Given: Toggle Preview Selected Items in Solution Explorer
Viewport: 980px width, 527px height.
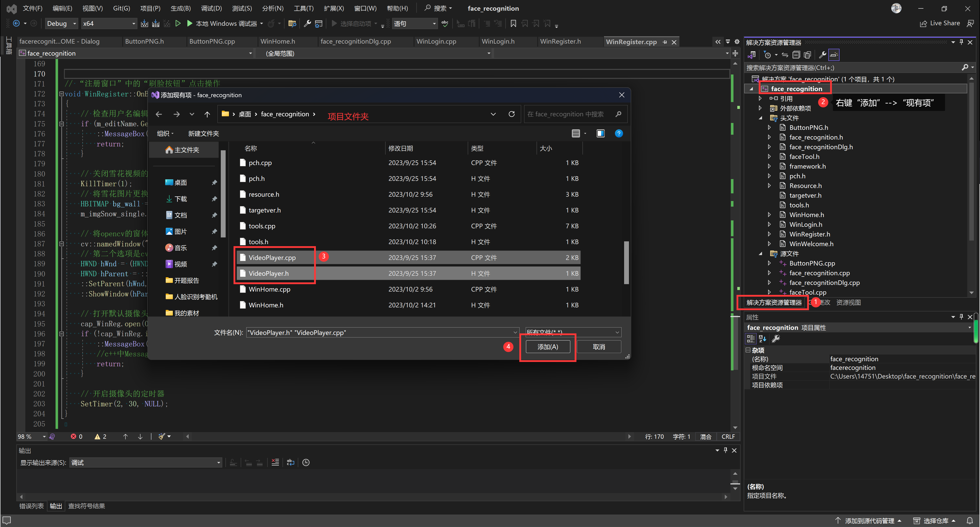Looking at the screenshot, I should pos(834,55).
